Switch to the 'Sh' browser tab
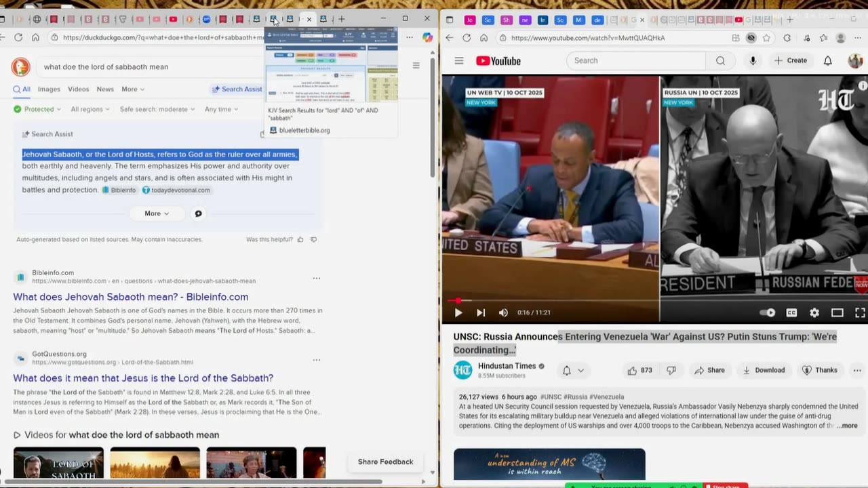This screenshot has height=488, width=868. pyautogui.click(x=506, y=20)
